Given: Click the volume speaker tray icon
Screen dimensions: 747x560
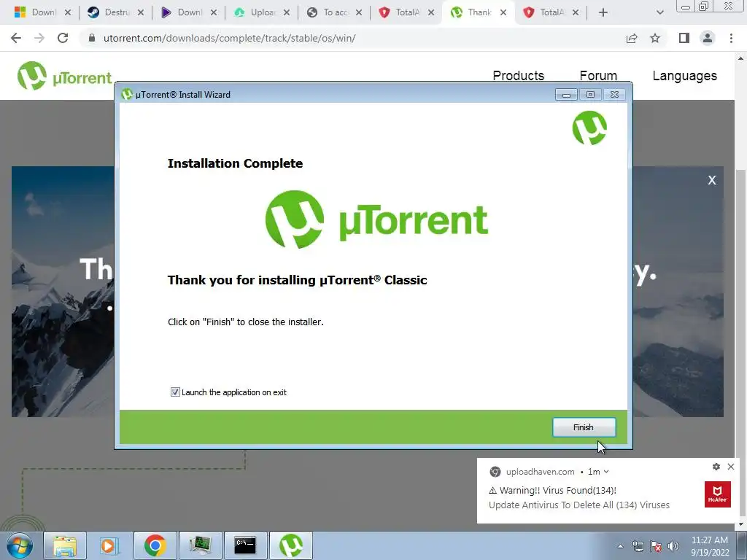Looking at the screenshot, I should click(673, 546).
